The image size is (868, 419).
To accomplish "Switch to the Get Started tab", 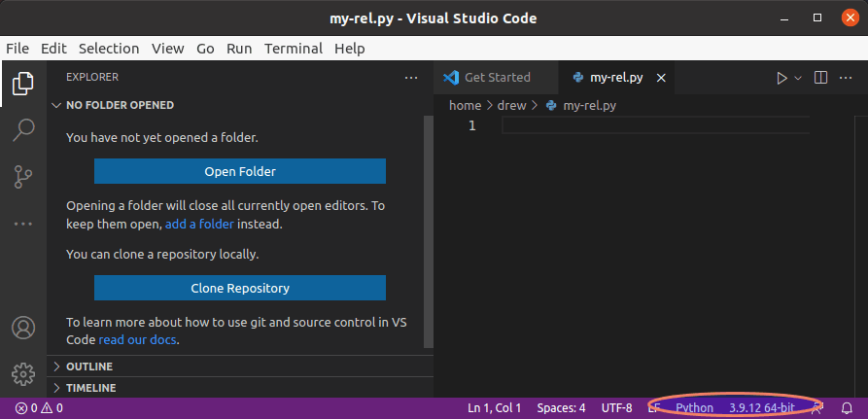I will [497, 78].
